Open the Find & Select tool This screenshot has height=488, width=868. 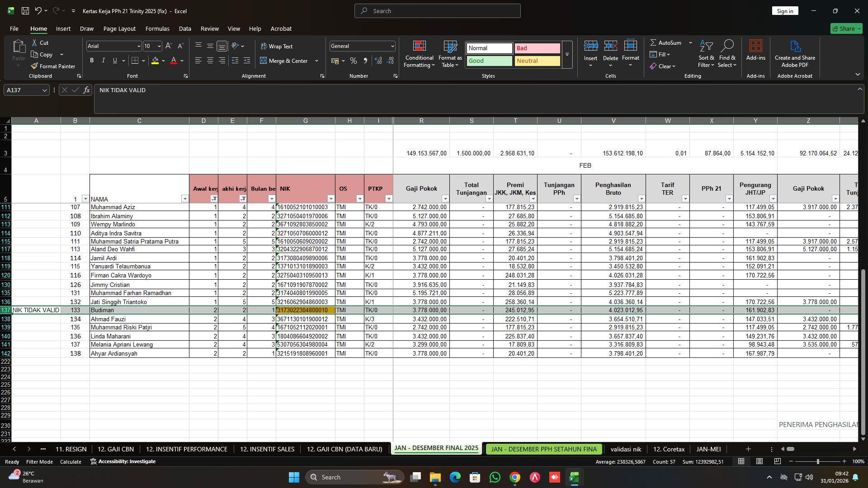pyautogui.click(x=727, y=53)
